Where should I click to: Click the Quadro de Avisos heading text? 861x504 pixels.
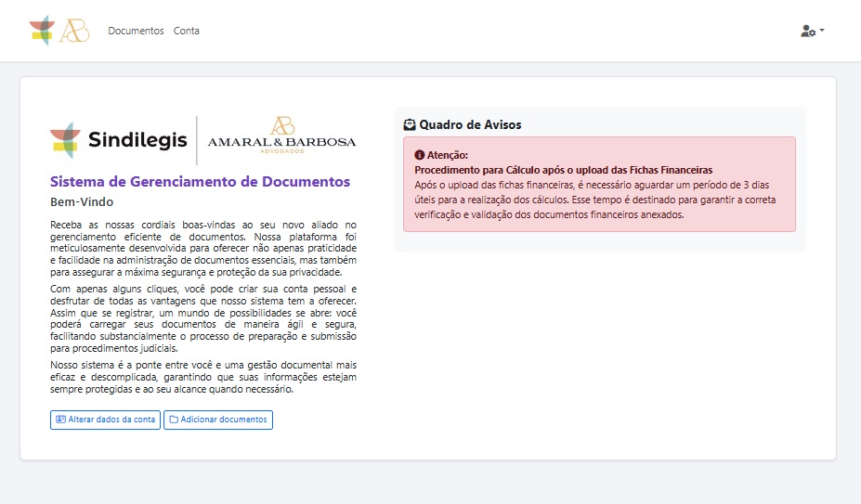470,124
